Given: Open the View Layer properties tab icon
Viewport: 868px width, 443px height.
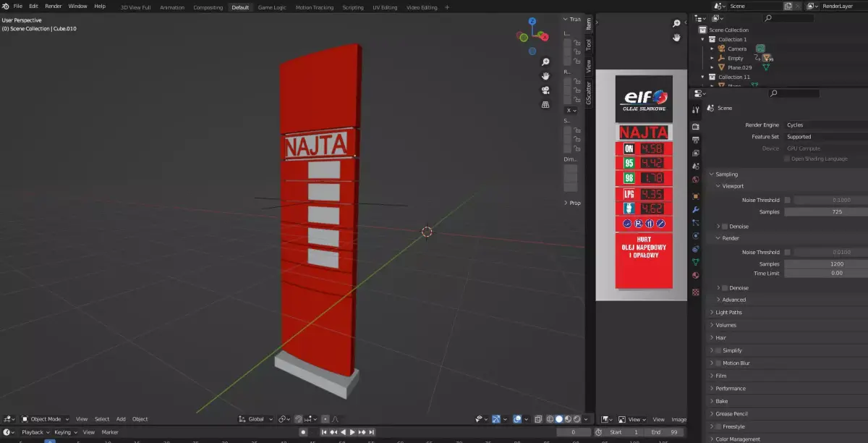Looking at the screenshot, I should (x=696, y=153).
